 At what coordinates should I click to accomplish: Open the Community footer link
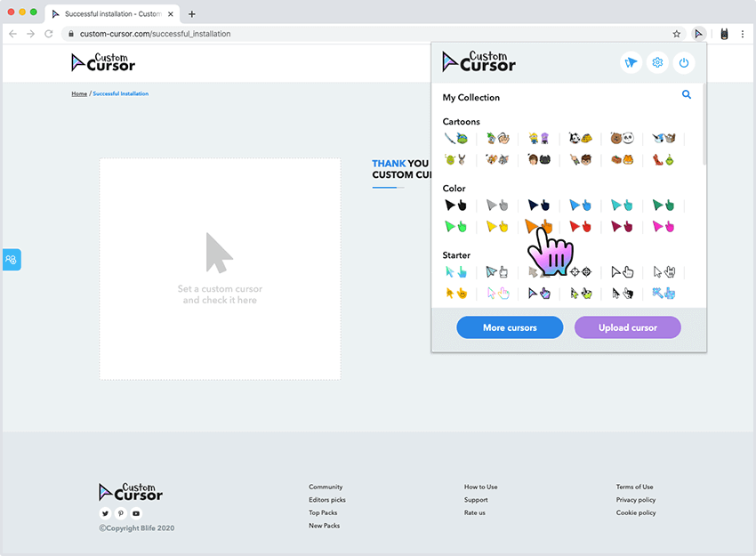point(326,487)
